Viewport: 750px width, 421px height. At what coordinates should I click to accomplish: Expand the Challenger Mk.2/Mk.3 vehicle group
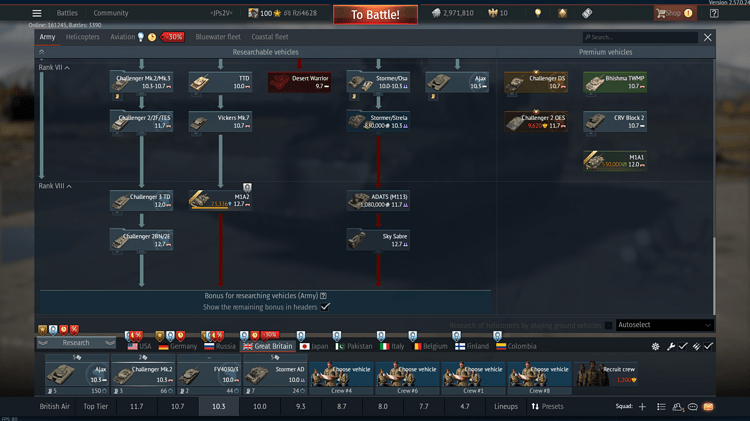pyautogui.click(x=142, y=82)
